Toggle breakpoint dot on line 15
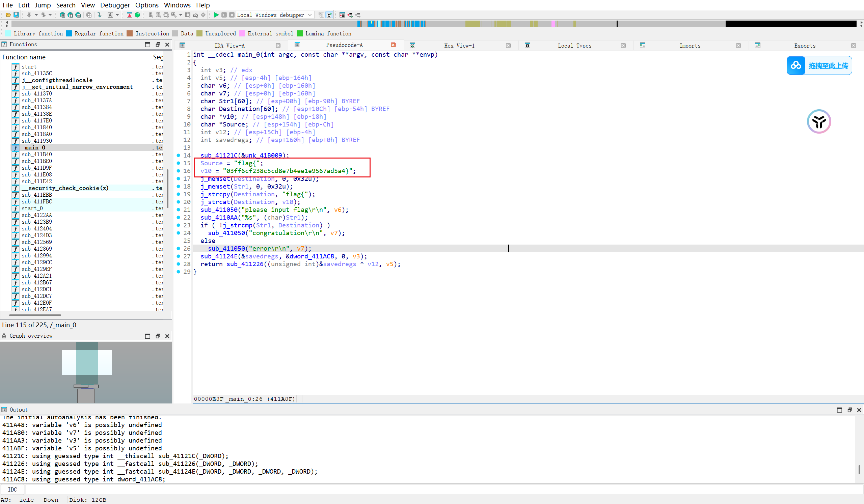Image resolution: width=864 pixels, height=504 pixels. pyautogui.click(x=178, y=163)
